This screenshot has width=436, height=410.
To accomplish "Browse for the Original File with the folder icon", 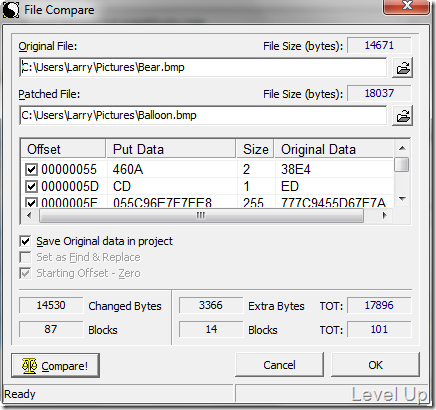I will point(402,68).
